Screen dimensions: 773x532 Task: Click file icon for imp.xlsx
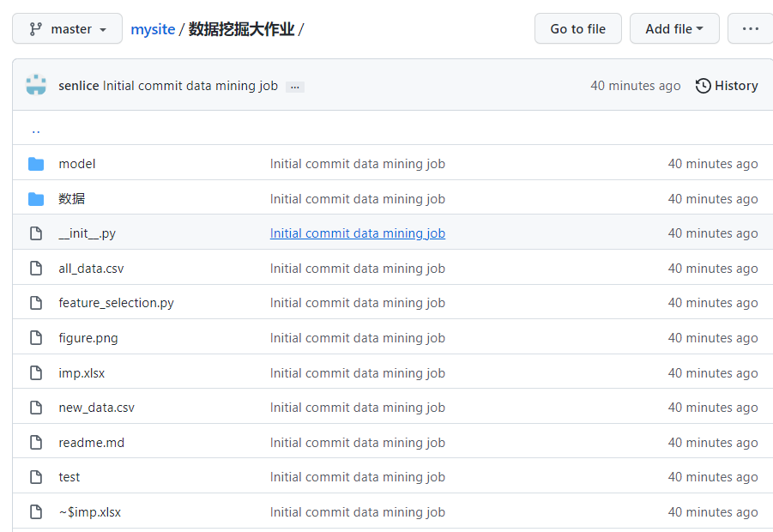pyautogui.click(x=36, y=372)
